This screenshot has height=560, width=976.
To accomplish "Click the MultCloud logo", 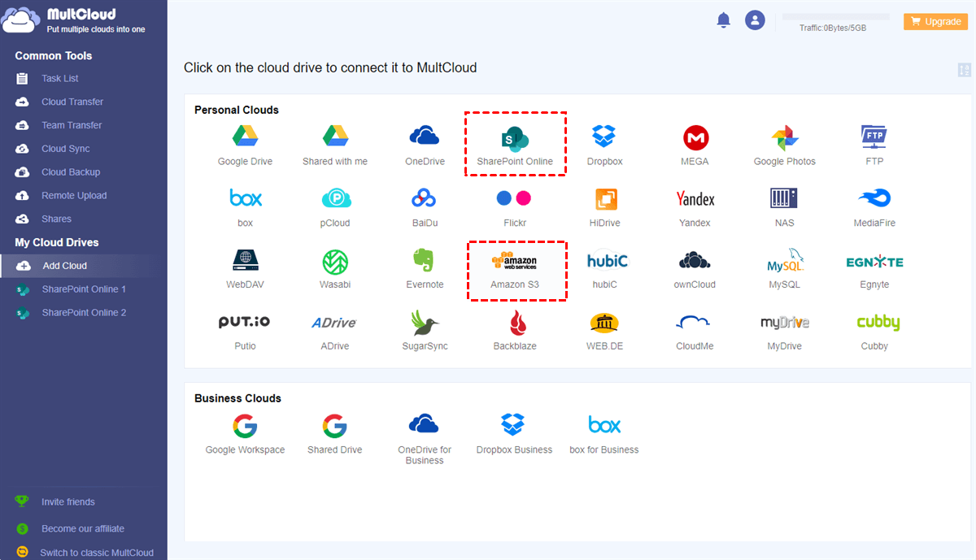I will tap(73, 21).
